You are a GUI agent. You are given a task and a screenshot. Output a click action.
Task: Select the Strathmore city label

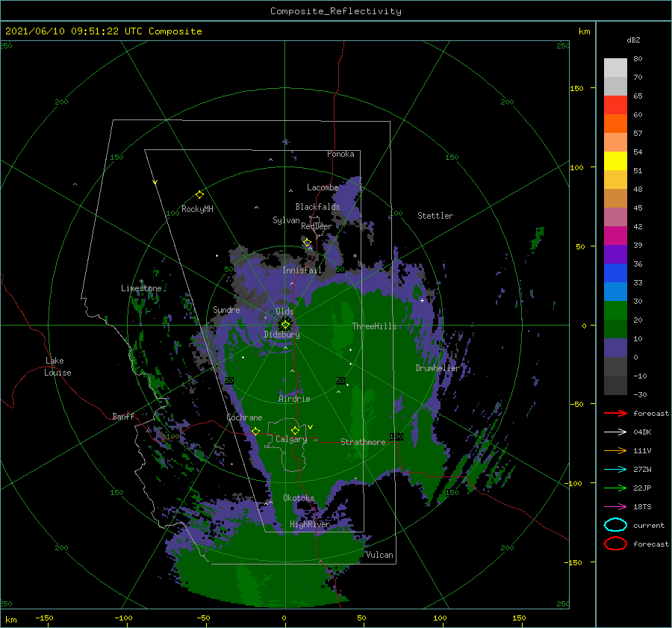click(363, 442)
